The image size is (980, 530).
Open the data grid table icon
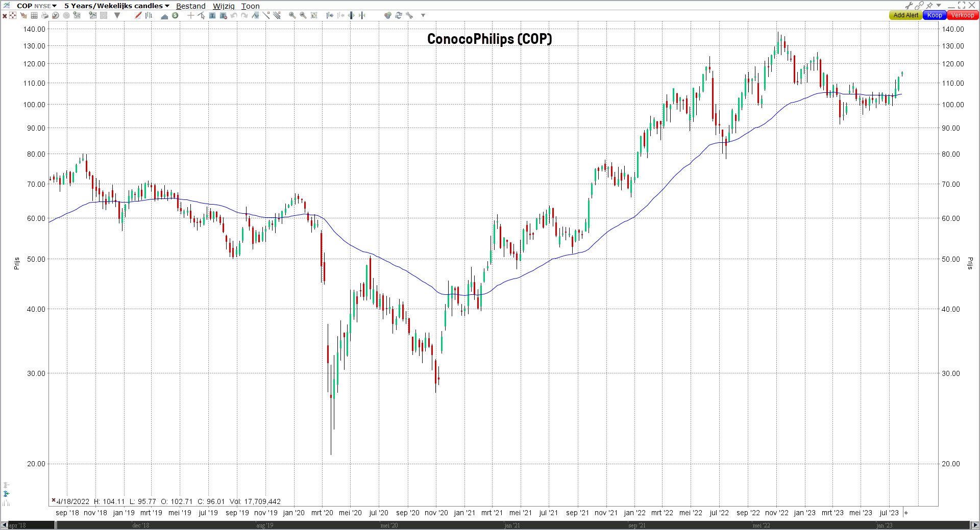(34, 15)
